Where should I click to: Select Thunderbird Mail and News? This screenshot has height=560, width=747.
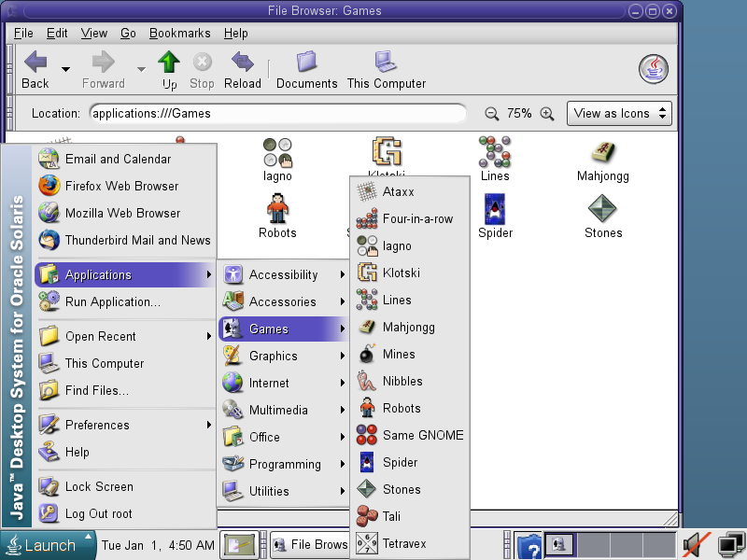(125, 240)
